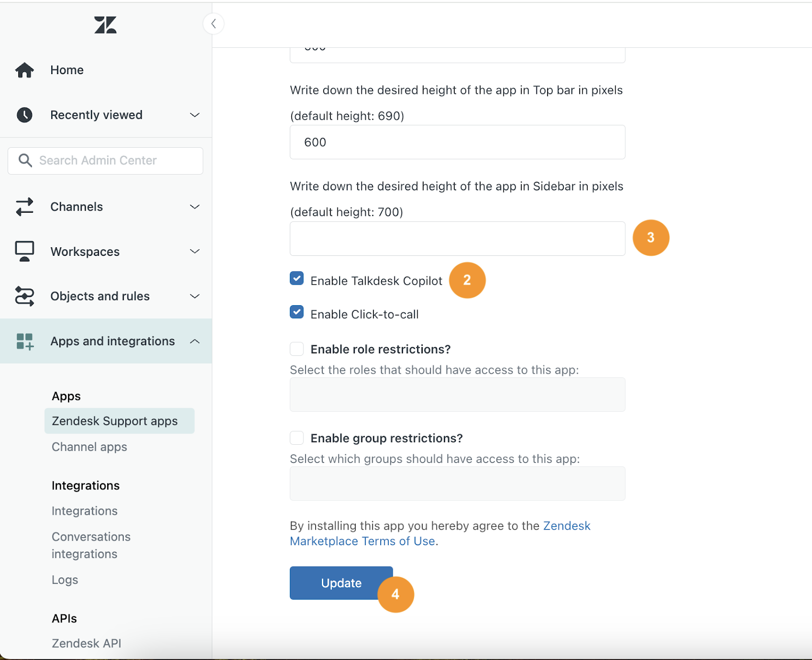Click the search magnifier icon
This screenshot has height=660, width=812.
[25, 160]
